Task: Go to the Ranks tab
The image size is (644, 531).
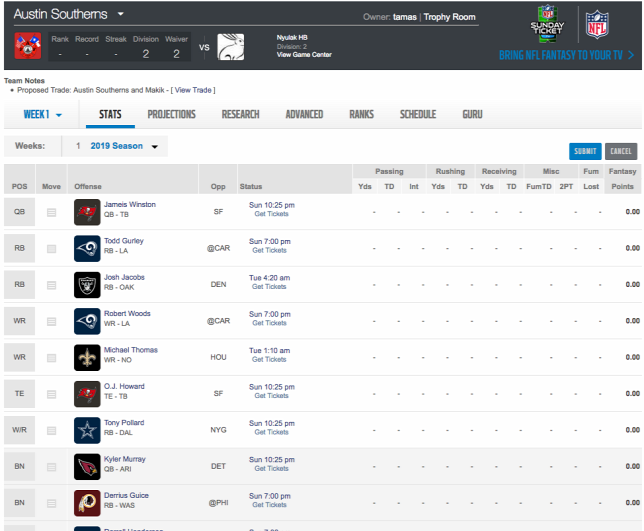Action: click(x=361, y=114)
